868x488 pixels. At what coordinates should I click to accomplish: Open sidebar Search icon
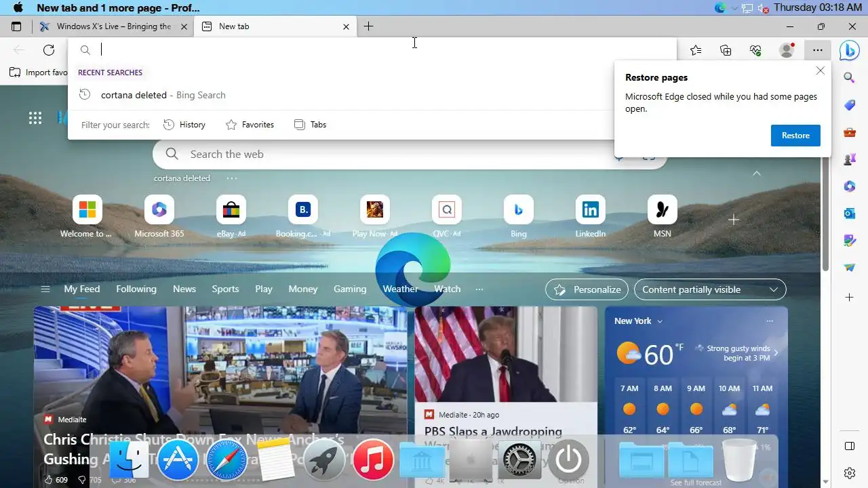(x=849, y=77)
